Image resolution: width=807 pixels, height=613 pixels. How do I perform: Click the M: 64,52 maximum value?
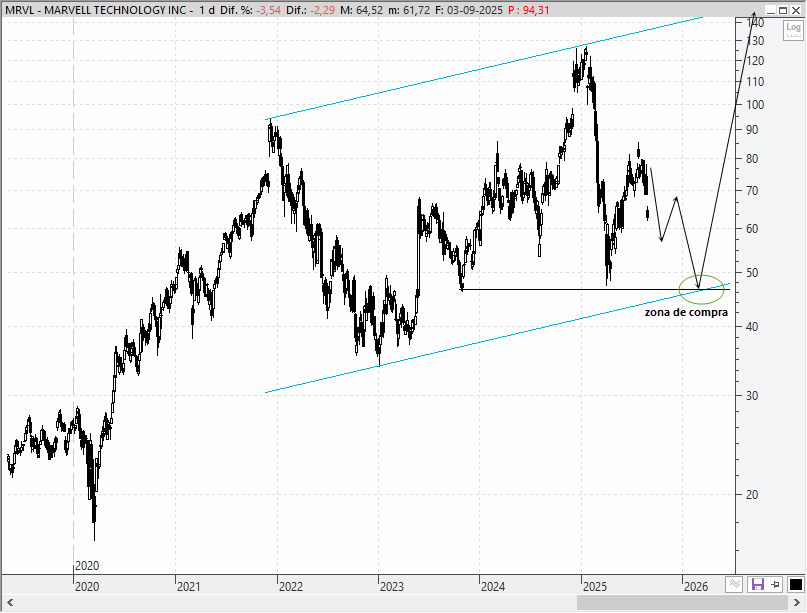click(x=361, y=10)
